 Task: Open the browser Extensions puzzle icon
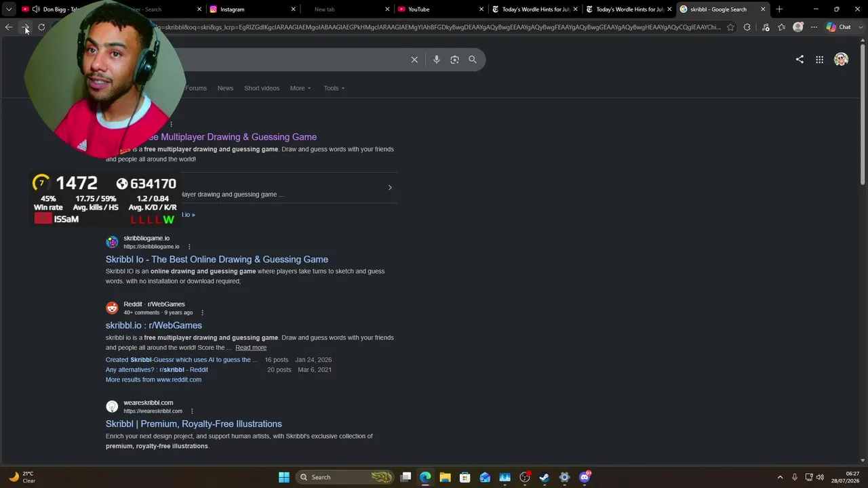coord(747,27)
